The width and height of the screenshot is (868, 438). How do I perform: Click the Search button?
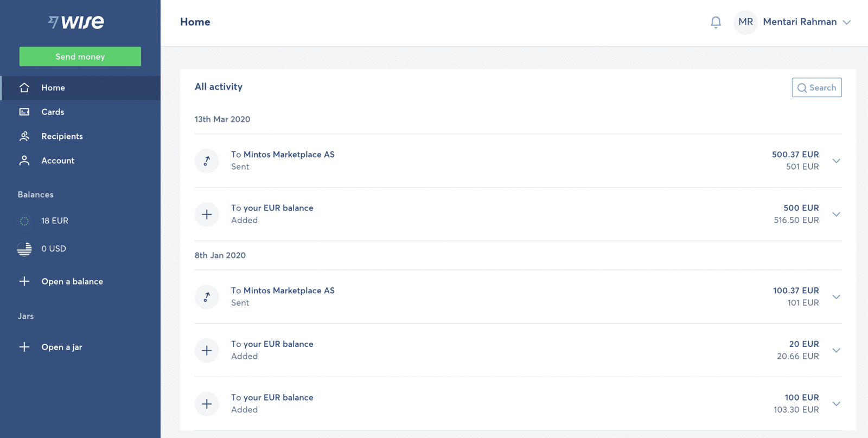tap(816, 88)
